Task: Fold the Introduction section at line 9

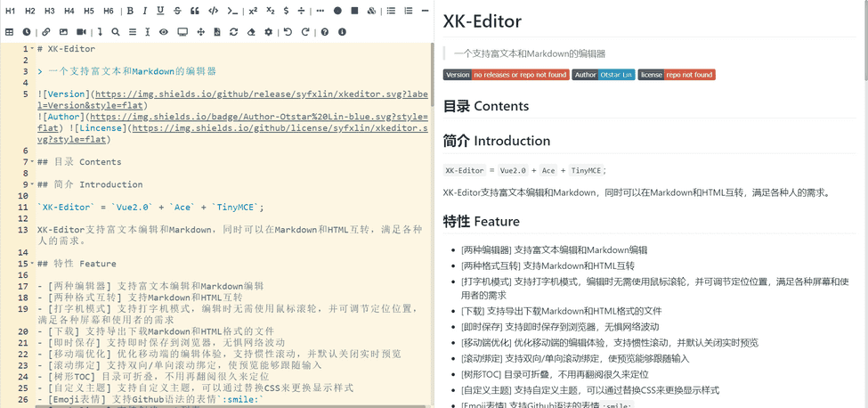Action: point(32,184)
